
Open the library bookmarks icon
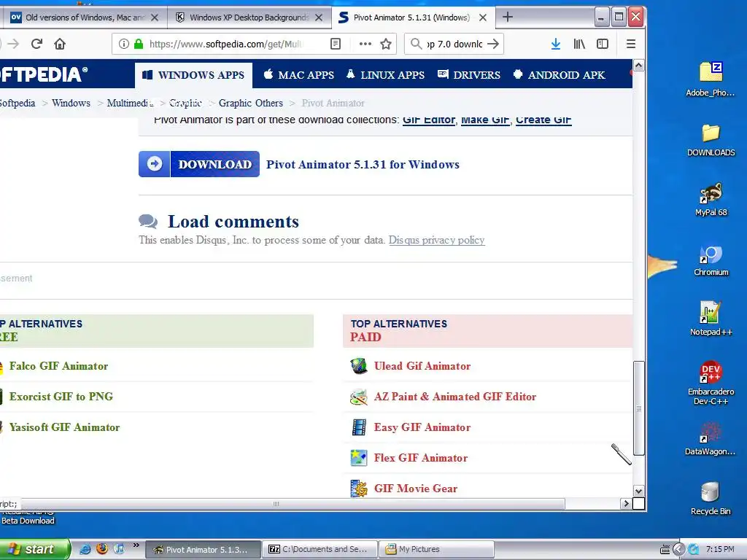click(x=579, y=44)
